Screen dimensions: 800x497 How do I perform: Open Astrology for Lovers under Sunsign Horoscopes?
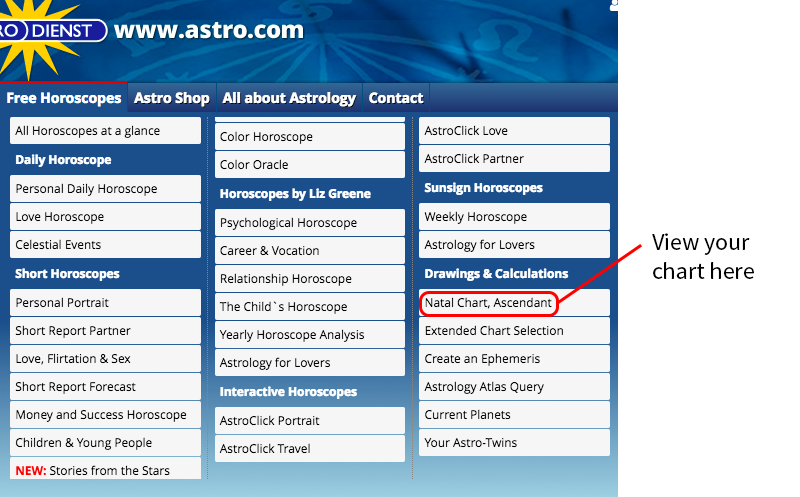[x=514, y=244]
